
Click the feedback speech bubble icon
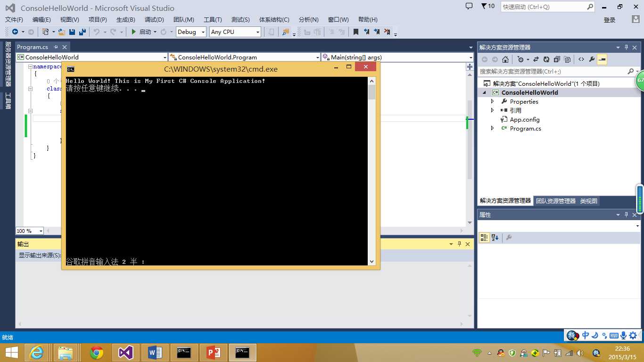tap(469, 7)
